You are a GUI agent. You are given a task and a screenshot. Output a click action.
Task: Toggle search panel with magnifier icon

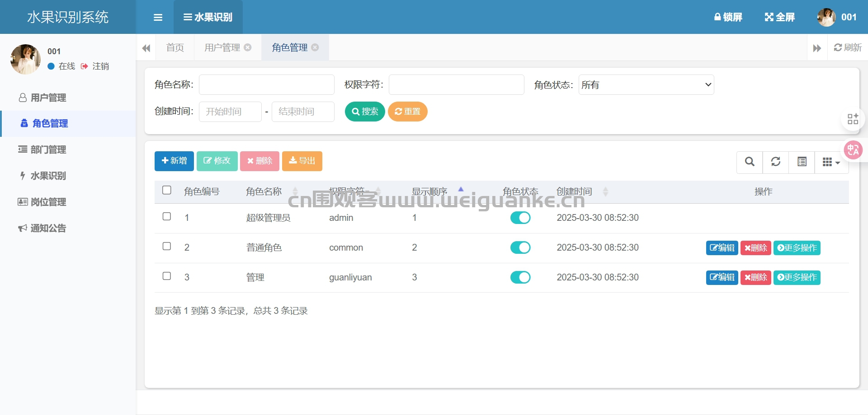point(750,162)
